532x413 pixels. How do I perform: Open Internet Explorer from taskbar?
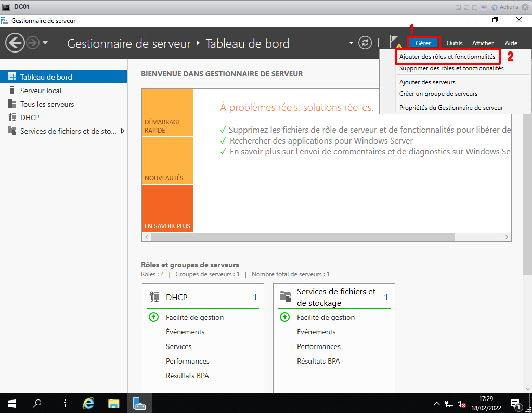point(89,403)
